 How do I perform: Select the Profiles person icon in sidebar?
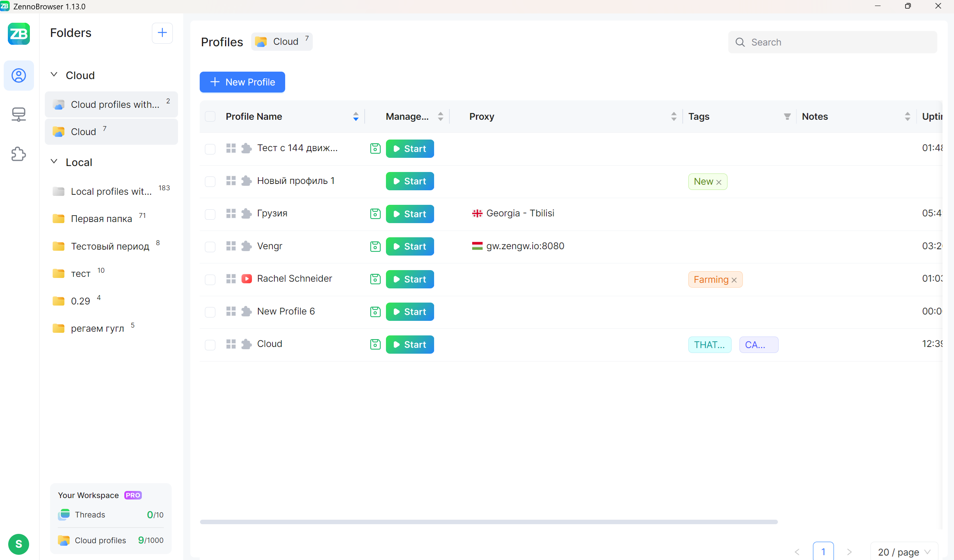pyautogui.click(x=19, y=75)
